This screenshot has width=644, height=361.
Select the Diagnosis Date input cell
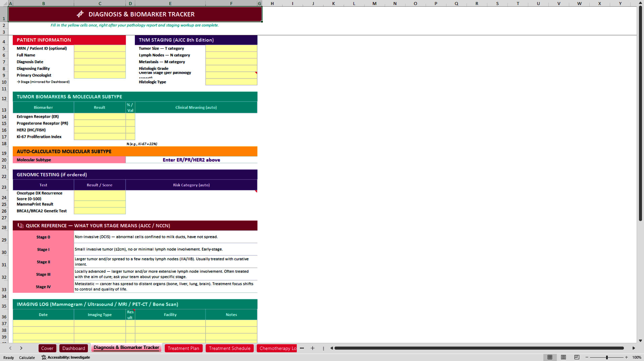click(100, 62)
